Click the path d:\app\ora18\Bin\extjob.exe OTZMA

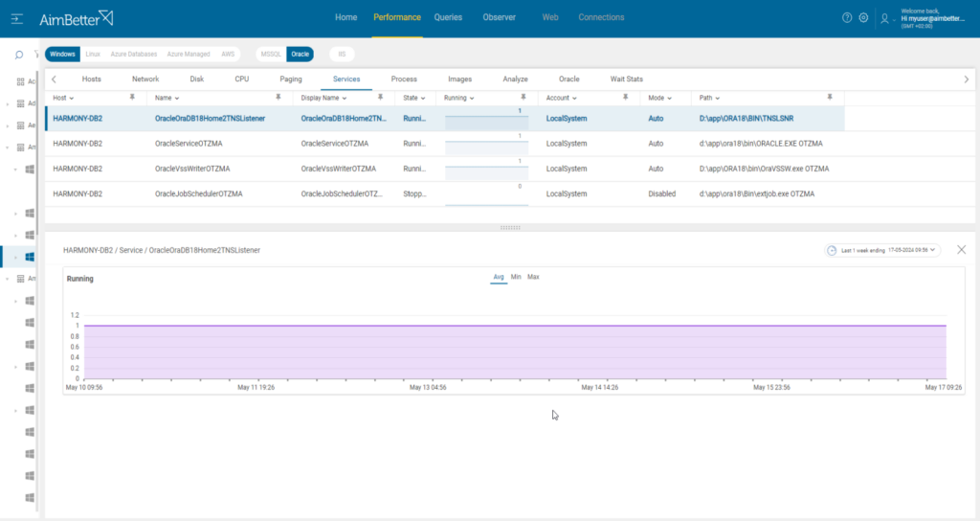757,193
